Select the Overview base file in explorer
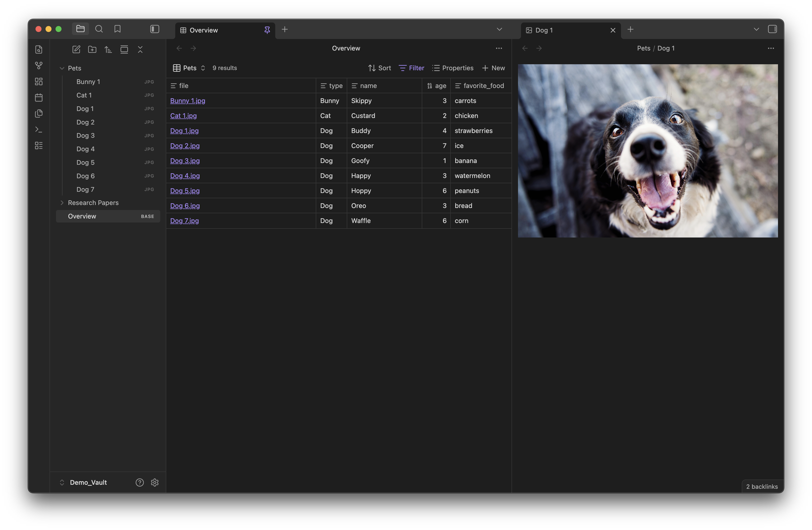 coord(82,216)
